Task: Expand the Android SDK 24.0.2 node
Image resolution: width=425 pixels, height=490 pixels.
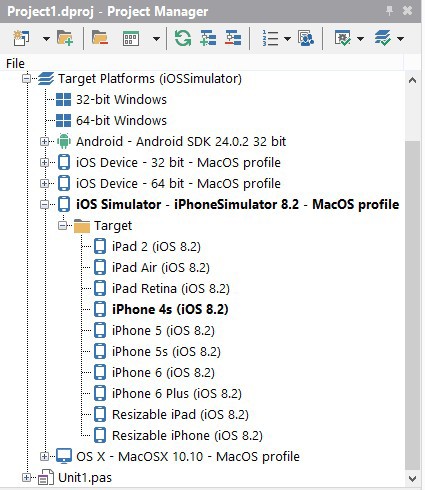Action: 44,142
